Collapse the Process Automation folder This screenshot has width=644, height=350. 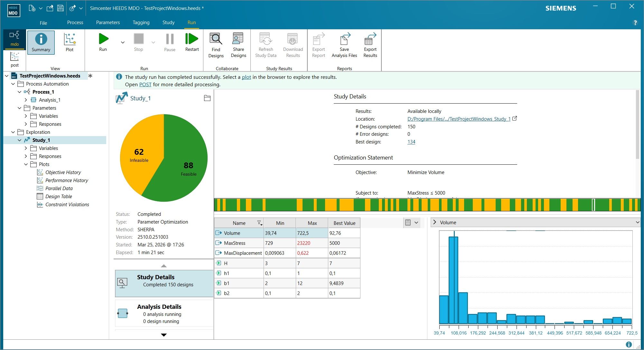point(13,84)
